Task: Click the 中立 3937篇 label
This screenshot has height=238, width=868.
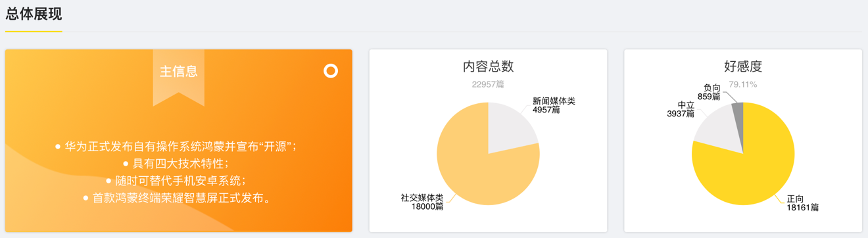Action: [681, 109]
